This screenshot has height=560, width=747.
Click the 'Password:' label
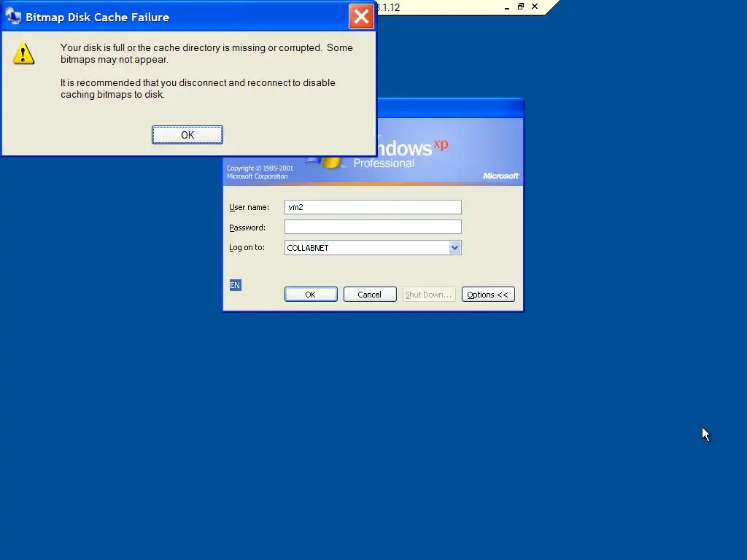(x=247, y=227)
